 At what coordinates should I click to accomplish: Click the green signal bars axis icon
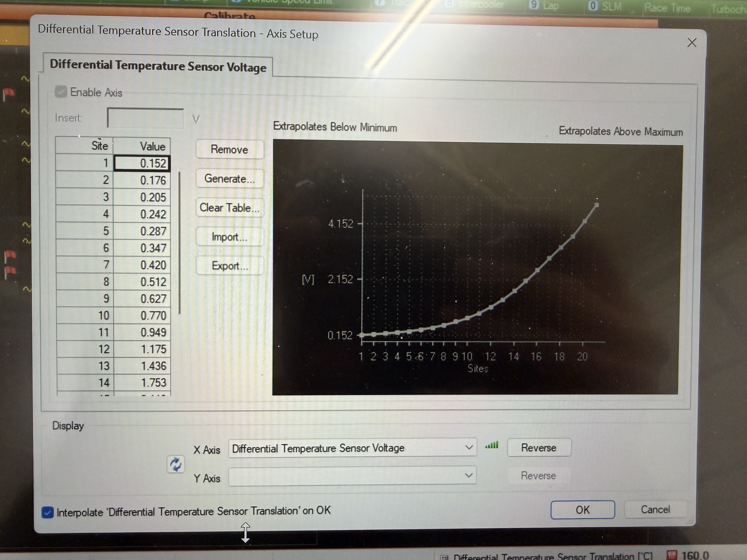[491, 446]
